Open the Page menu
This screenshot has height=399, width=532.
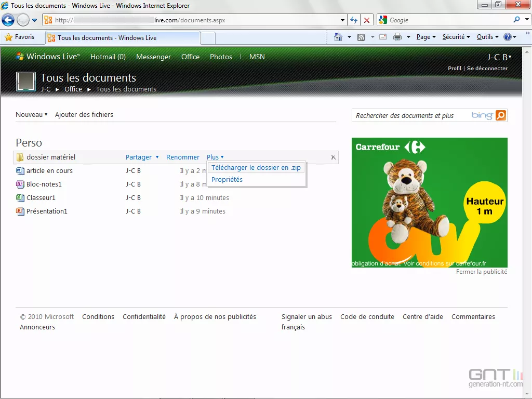(x=426, y=37)
